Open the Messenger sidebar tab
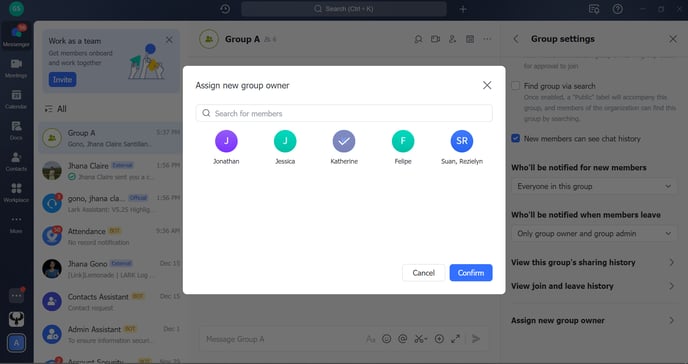The width and height of the screenshot is (688, 364). click(x=16, y=36)
